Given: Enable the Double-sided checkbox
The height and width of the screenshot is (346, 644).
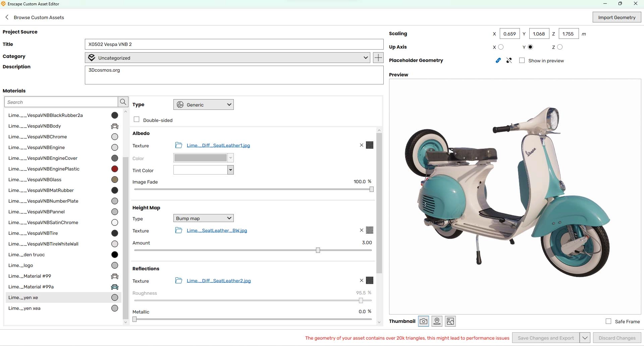Looking at the screenshot, I should [137, 120].
